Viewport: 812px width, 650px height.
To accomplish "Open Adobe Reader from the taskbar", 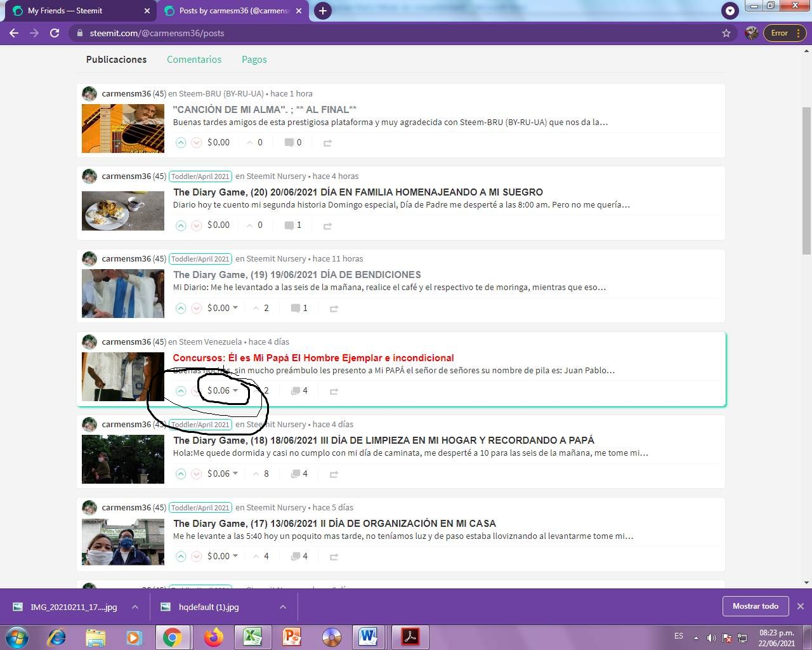I will [x=410, y=637].
